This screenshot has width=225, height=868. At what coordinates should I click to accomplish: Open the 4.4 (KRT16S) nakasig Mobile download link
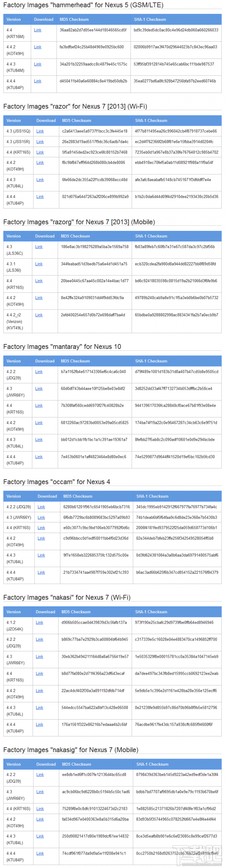tap(40, 808)
